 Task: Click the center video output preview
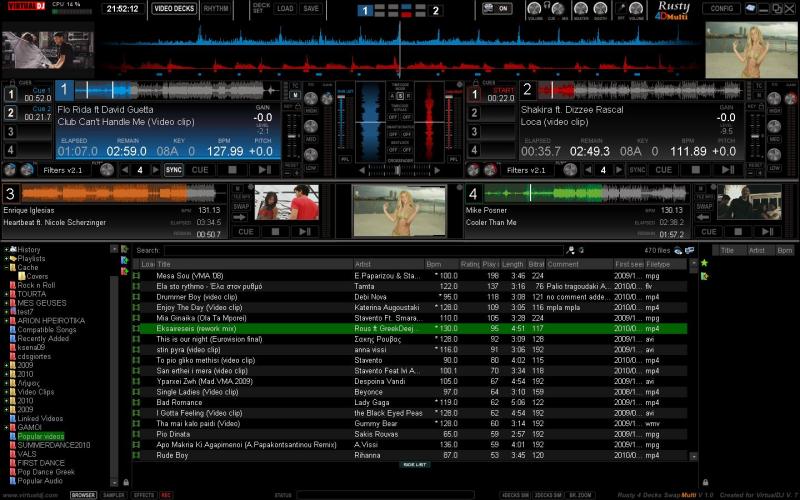pos(399,211)
